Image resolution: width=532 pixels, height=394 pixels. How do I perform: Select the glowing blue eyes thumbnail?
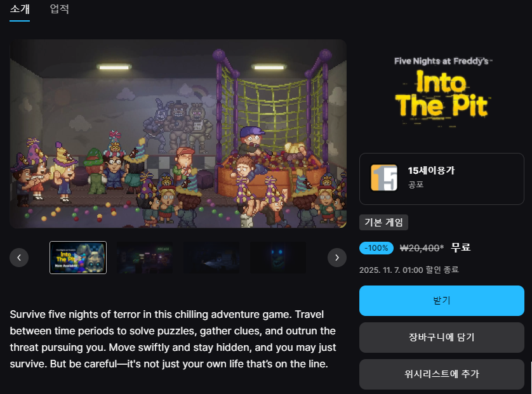tap(278, 258)
